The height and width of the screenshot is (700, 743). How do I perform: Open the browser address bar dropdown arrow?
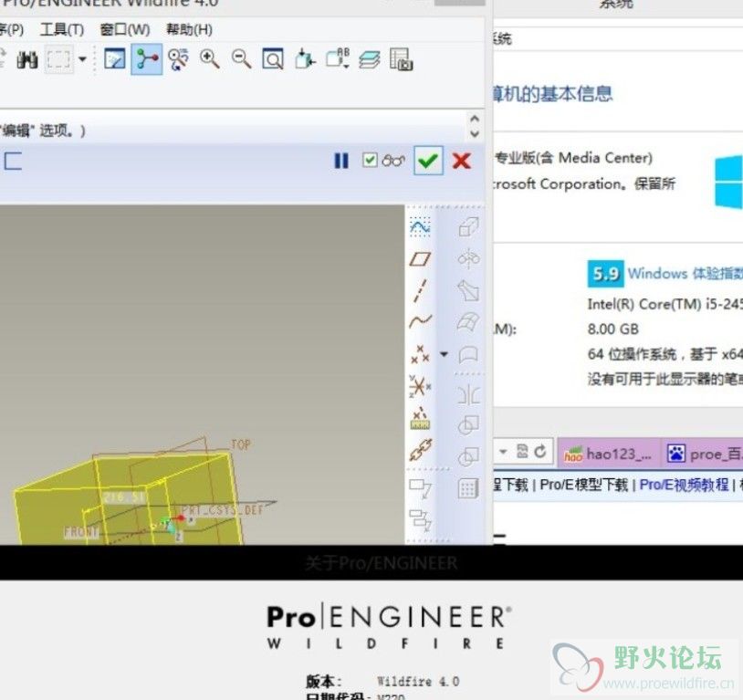503,452
